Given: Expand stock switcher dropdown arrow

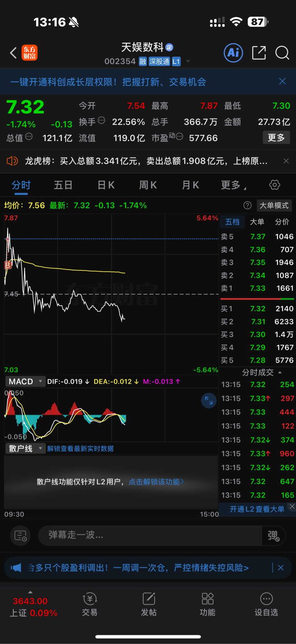Looking at the screenshot, I should [188, 61].
